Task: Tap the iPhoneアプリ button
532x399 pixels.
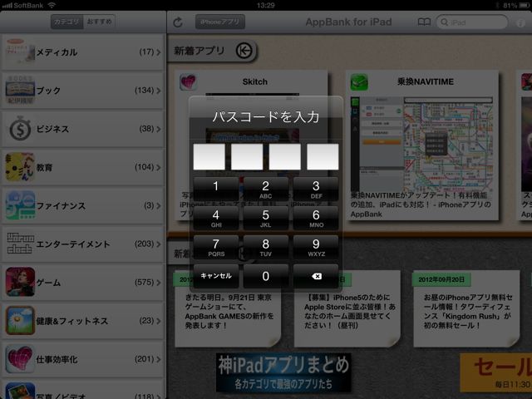Action: pos(219,22)
